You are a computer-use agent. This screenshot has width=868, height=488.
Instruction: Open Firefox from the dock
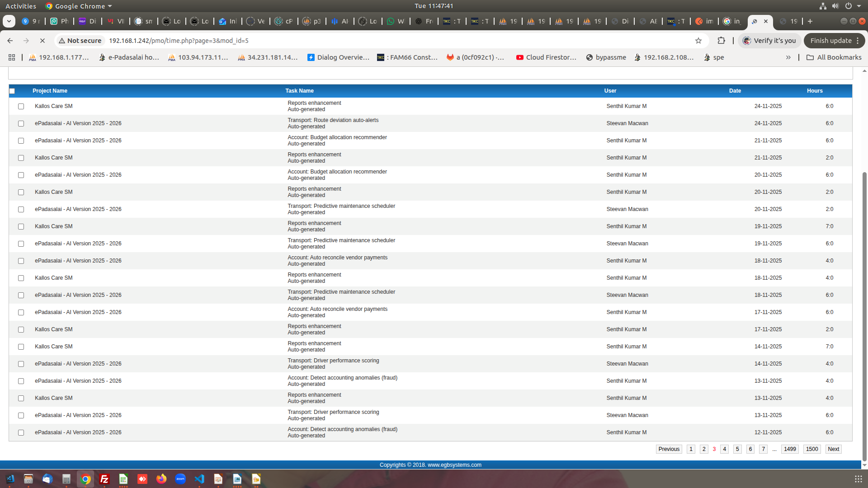point(161,479)
